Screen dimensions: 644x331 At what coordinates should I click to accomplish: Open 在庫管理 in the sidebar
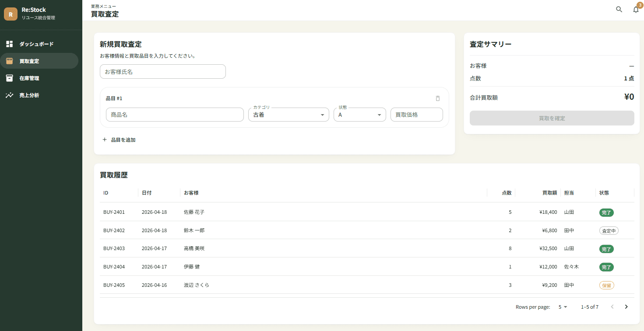39,78
